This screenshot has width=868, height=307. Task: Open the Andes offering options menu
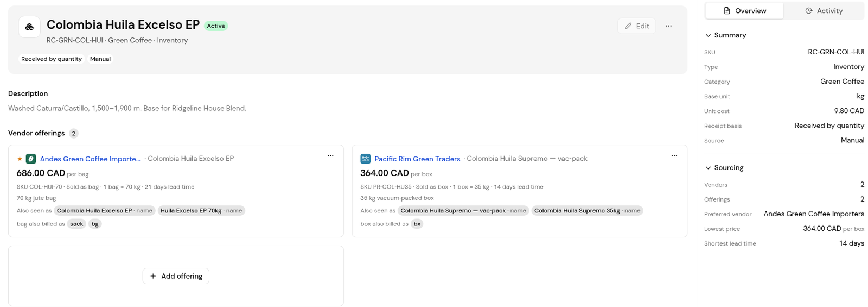(x=330, y=156)
